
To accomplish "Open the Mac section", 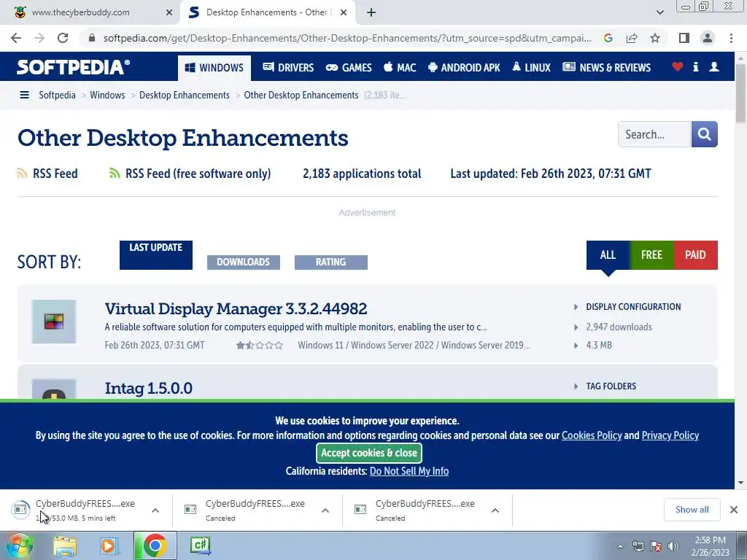I will click(400, 68).
